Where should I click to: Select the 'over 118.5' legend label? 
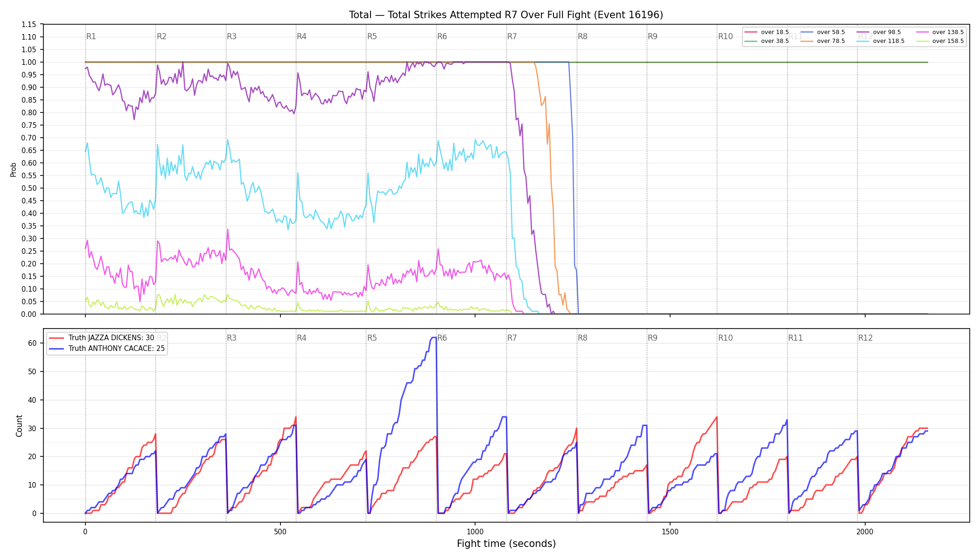(889, 41)
